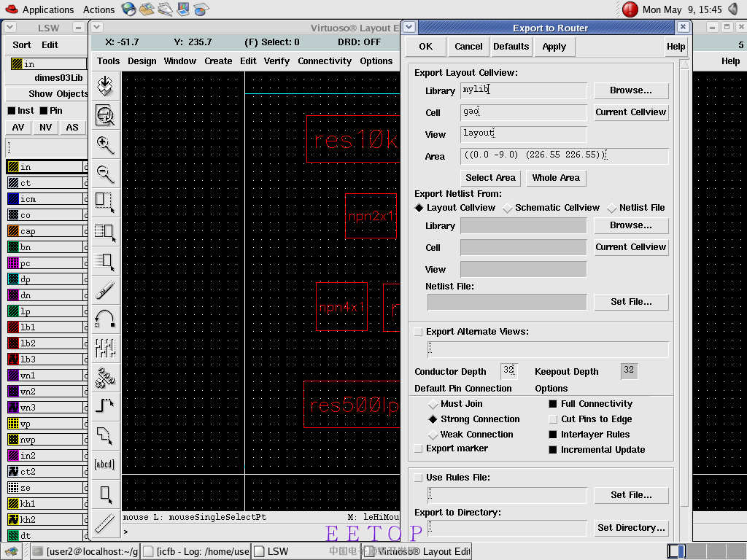Select the Ruler tool icon
Viewport: 747px width, 560px height.
click(105, 523)
